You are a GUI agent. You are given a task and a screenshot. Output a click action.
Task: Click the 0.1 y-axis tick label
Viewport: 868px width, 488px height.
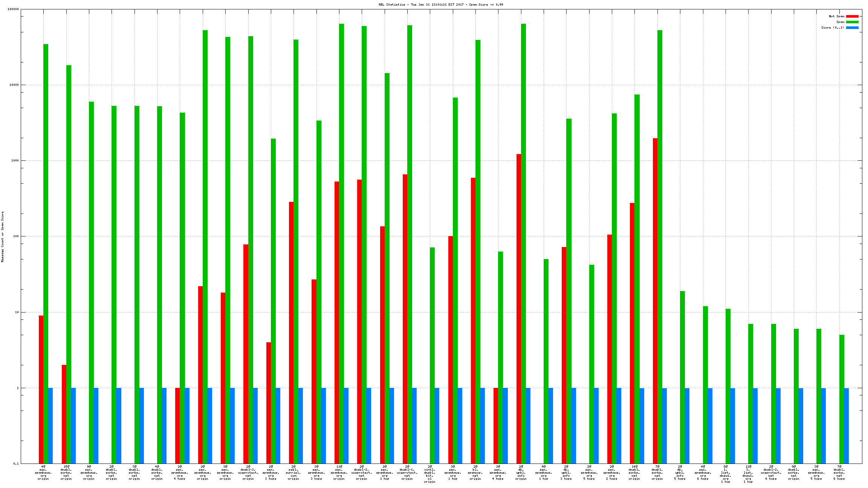pyautogui.click(x=16, y=464)
